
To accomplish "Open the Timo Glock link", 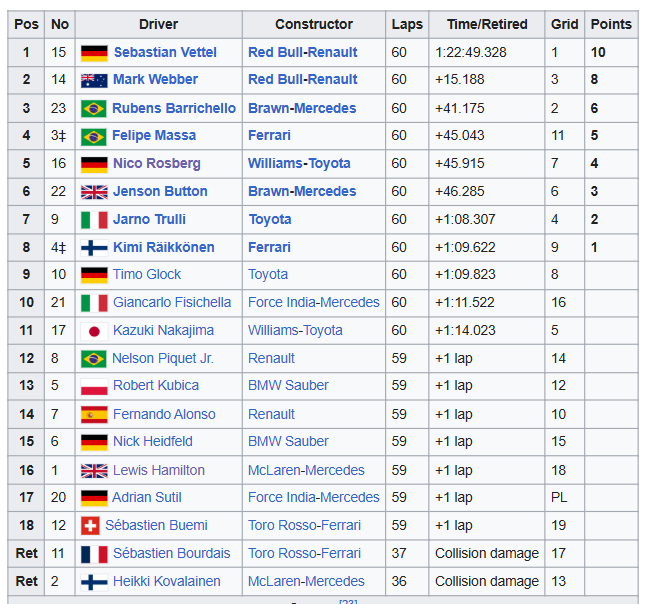I will (x=147, y=274).
